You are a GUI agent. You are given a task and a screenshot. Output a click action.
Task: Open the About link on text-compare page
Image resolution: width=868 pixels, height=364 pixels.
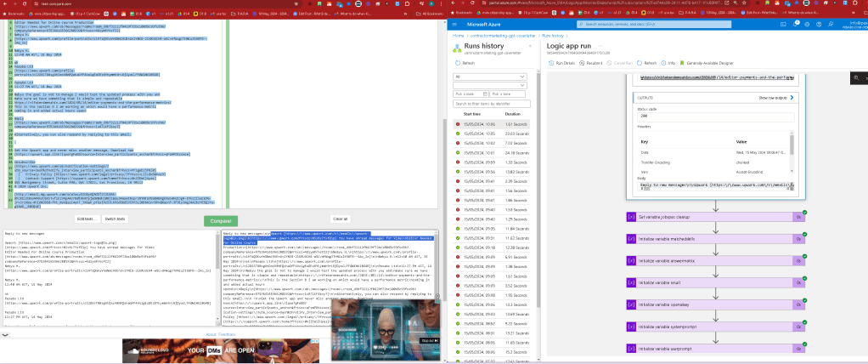click(211, 334)
